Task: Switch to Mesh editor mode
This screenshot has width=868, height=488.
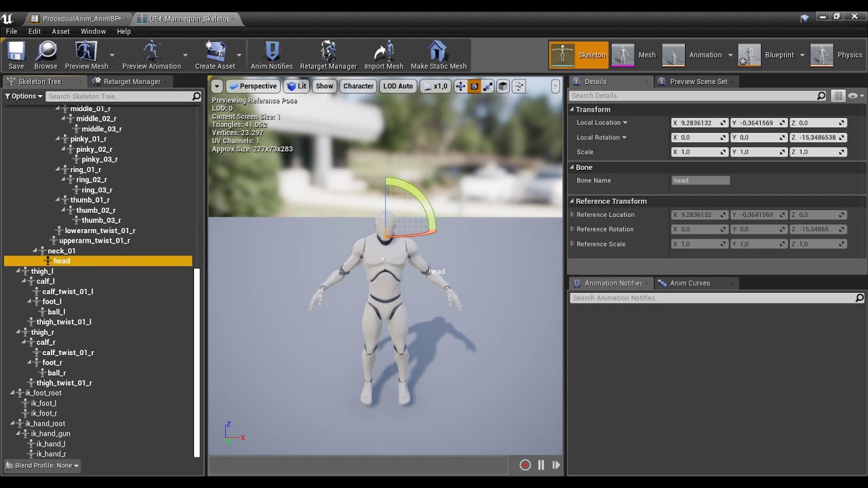Action: click(x=634, y=55)
